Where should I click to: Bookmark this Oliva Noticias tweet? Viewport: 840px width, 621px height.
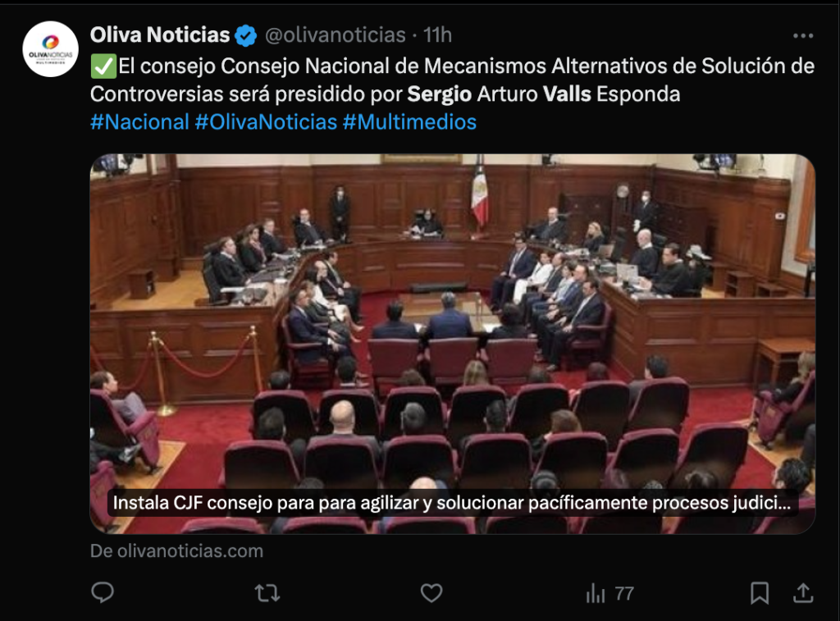pyautogui.click(x=760, y=593)
